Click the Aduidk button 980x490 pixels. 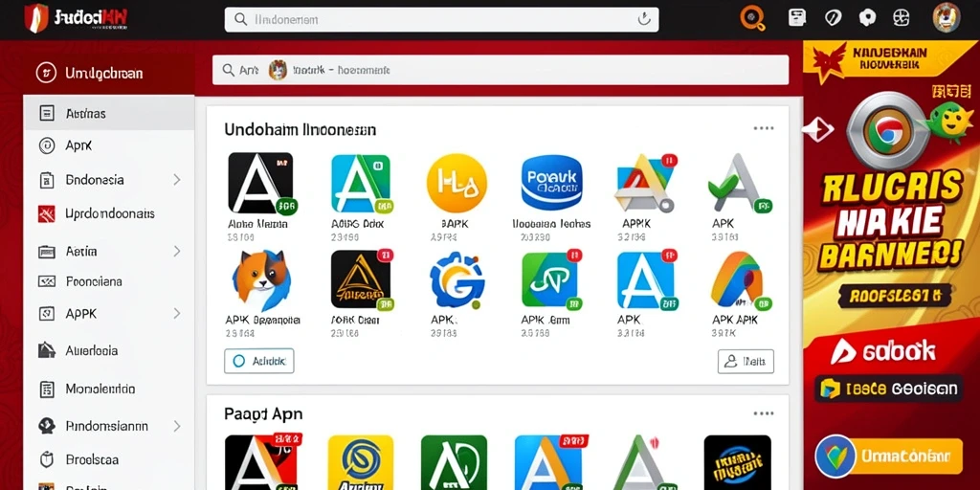(258, 361)
